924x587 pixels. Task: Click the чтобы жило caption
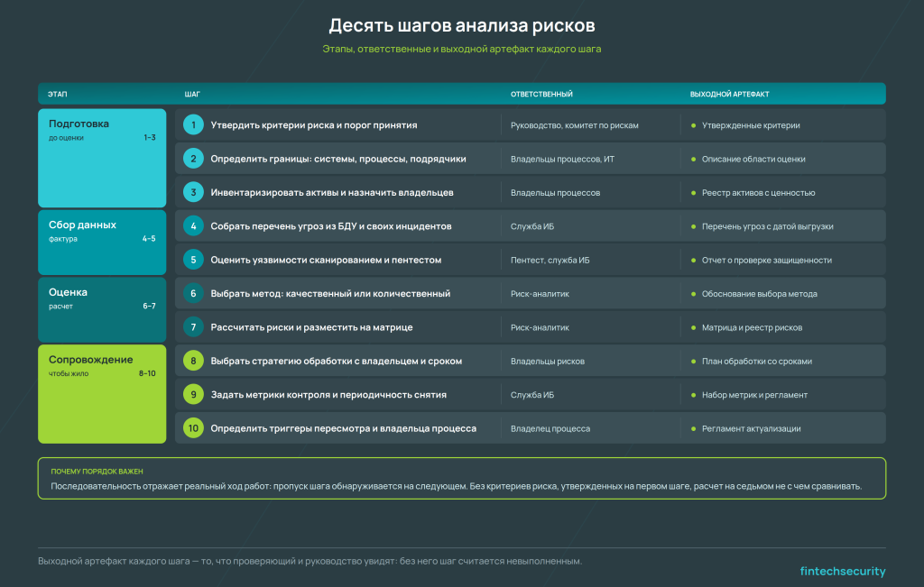coord(69,373)
